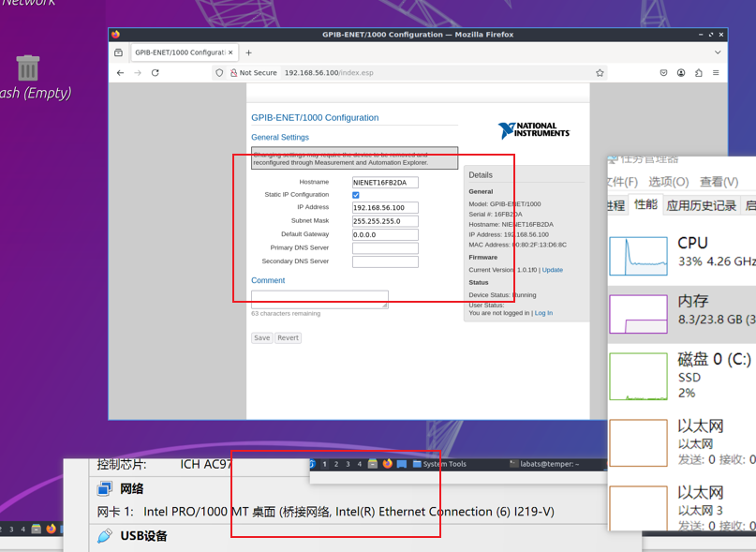Click the Revert button below the form
The height and width of the screenshot is (552, 756).
pos(288,337)
